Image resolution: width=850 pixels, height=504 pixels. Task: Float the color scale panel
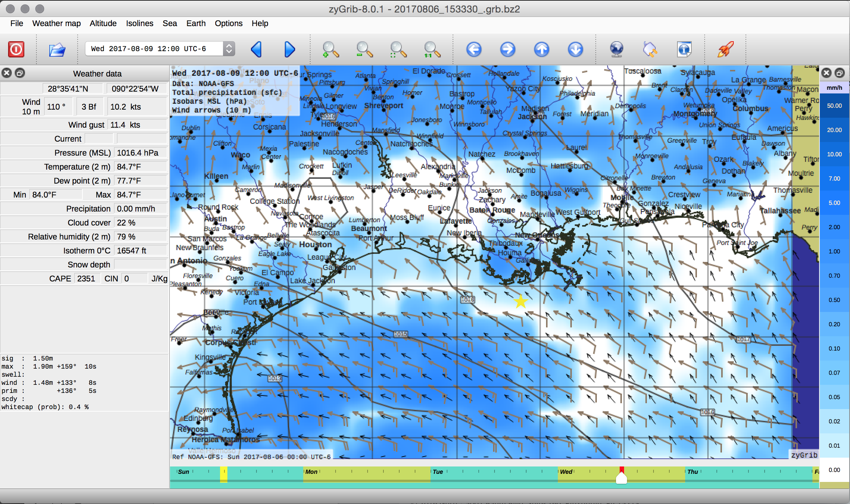pyautogui.click(x=840, y=73)
